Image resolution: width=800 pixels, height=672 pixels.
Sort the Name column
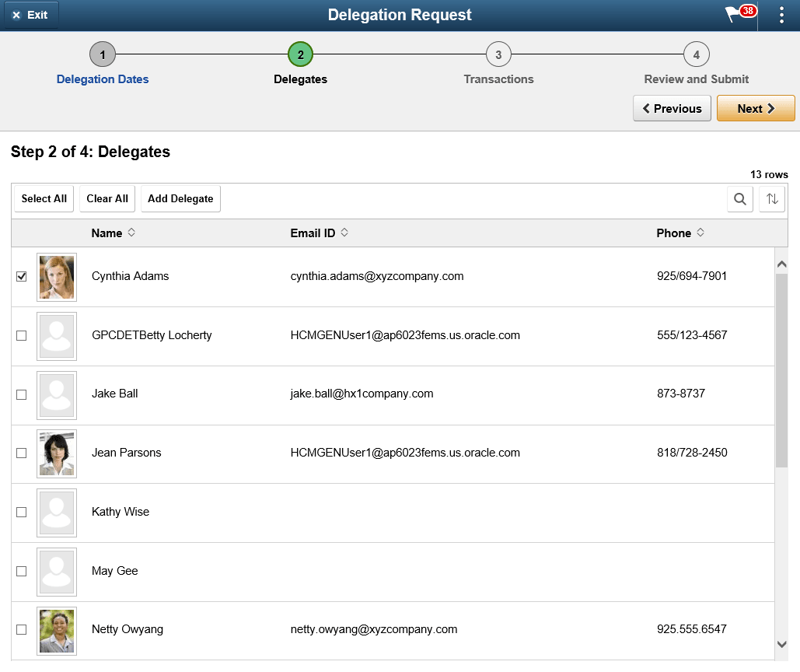pyautogui.click(x=113, y=233)
